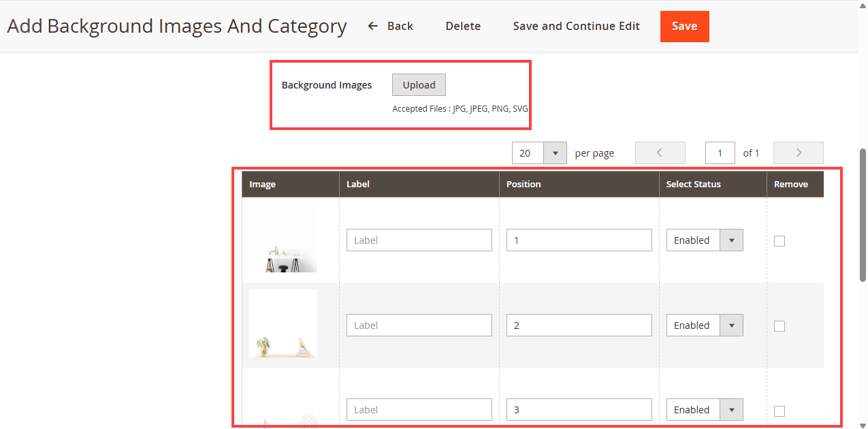Viewport: 868px width, 429px height.
Task: Check Remove box for position 3 row
Action: click(x=779, y=411)
